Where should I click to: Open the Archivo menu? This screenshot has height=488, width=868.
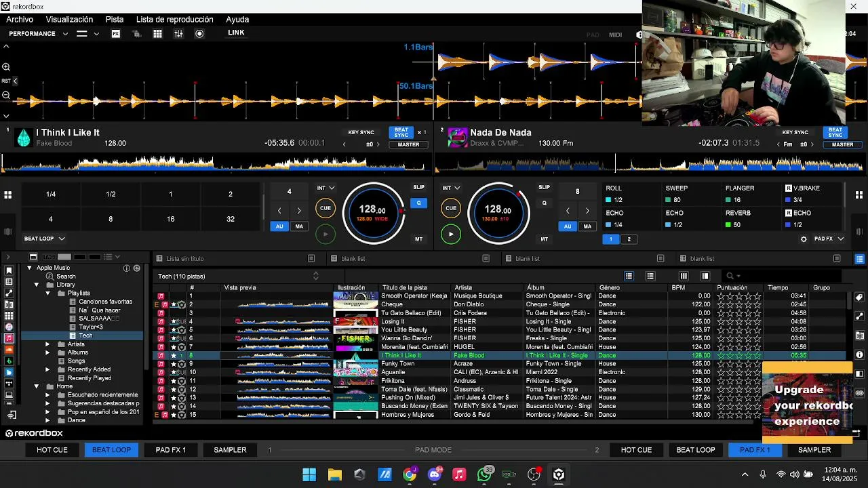coord(20,20)
